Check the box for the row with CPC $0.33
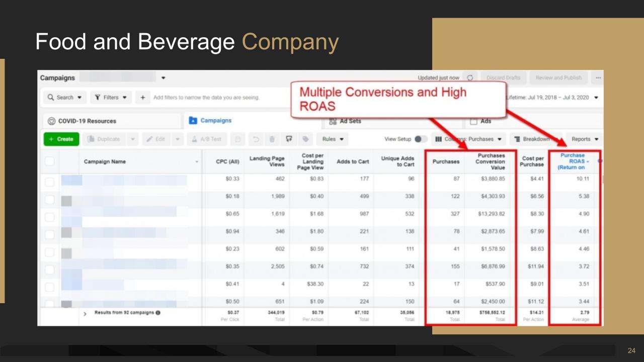 (49, 182)
